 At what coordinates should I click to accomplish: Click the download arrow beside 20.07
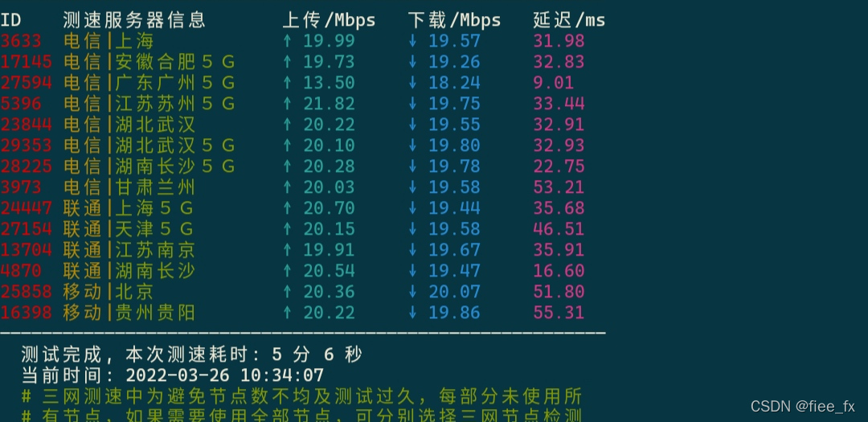tap(412, 292)
